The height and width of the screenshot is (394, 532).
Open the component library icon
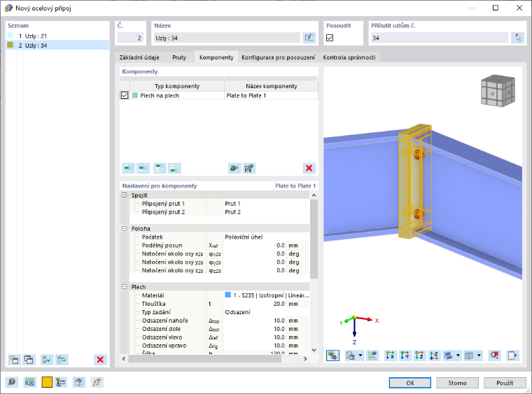tap(234, 168)
